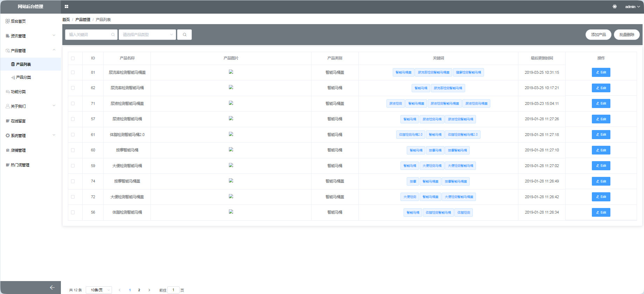Click the product image for ID 57
The image size is (644, 294).
coord(231,119)
